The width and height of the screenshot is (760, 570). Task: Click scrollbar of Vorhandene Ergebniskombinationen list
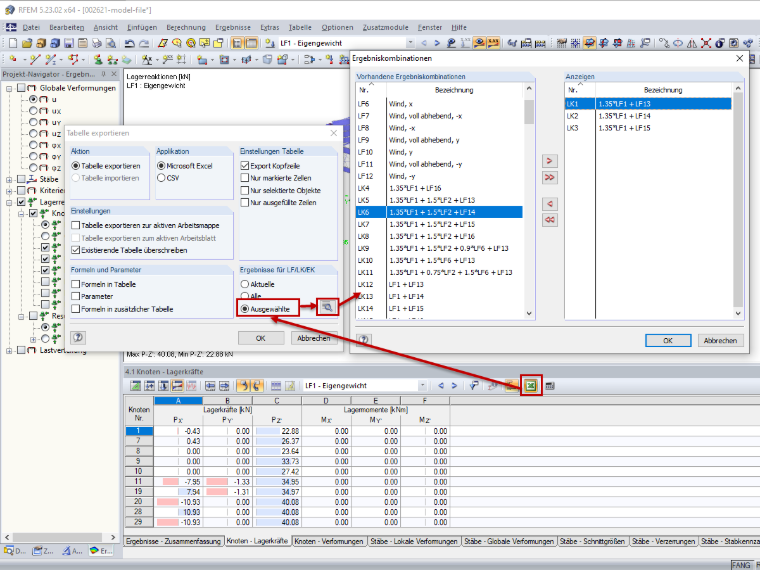pyautogui.click(x=529, y=111)
